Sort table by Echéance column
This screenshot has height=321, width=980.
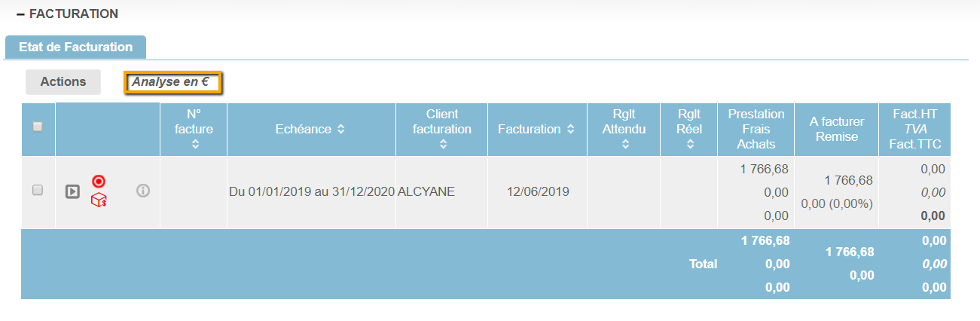pos(341,130)
